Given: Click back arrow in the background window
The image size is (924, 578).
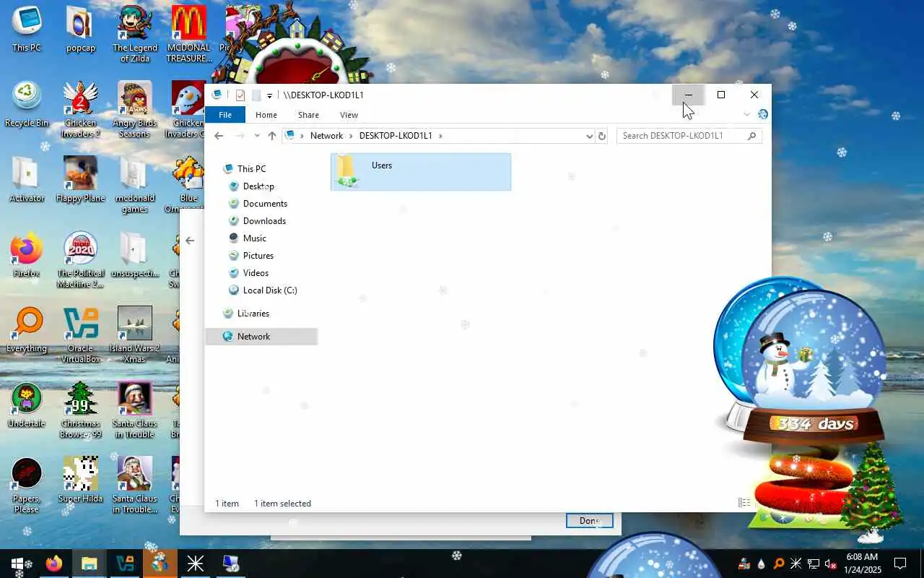Looking at the screenshot, I should (x=190, y=241).
